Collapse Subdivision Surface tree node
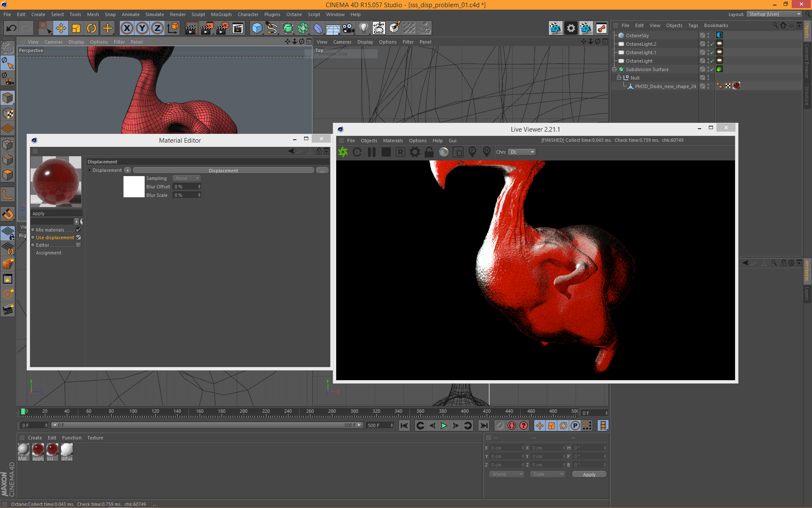 coord(614,69)
